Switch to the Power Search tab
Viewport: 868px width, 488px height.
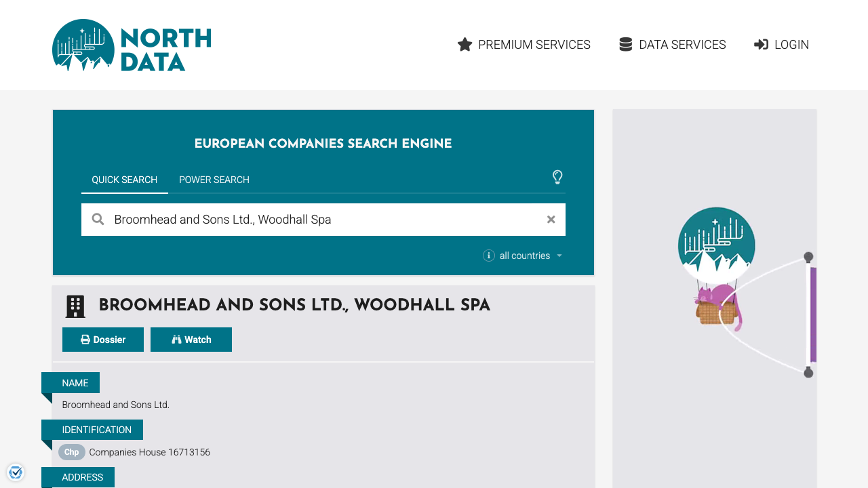pyautogui.click(x=214, y=180)
